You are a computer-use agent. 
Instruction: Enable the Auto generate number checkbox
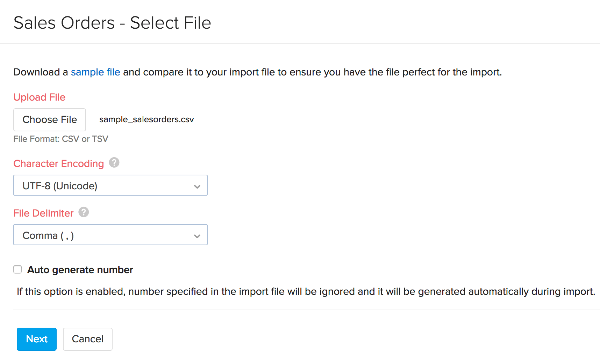click(17, 269)
